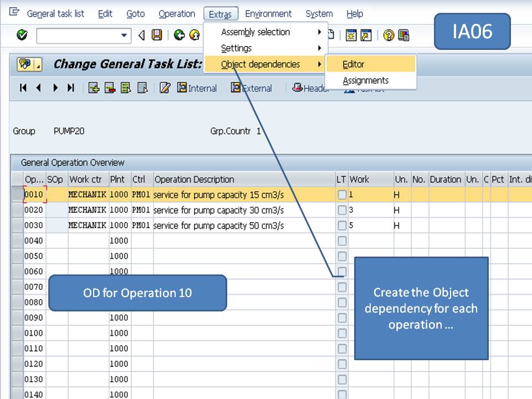
Task: Toggle LT checkbox for operation 0030
Action: 342,226
